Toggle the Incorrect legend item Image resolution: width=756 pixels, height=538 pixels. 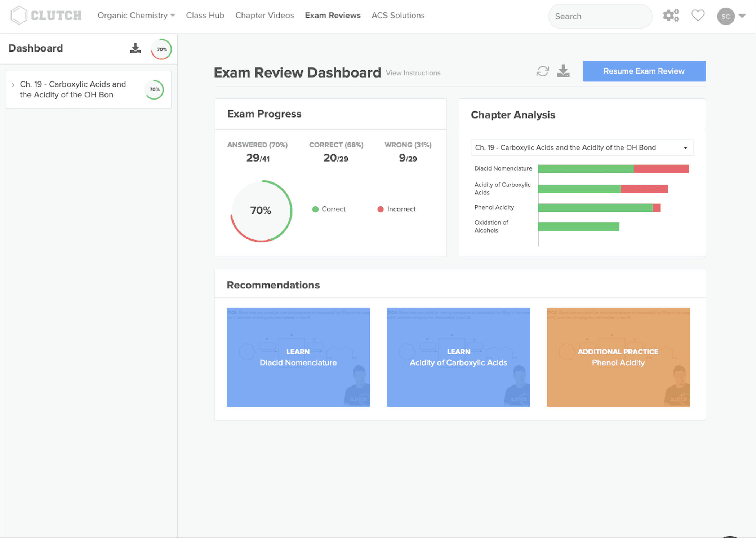click(396, 209)
